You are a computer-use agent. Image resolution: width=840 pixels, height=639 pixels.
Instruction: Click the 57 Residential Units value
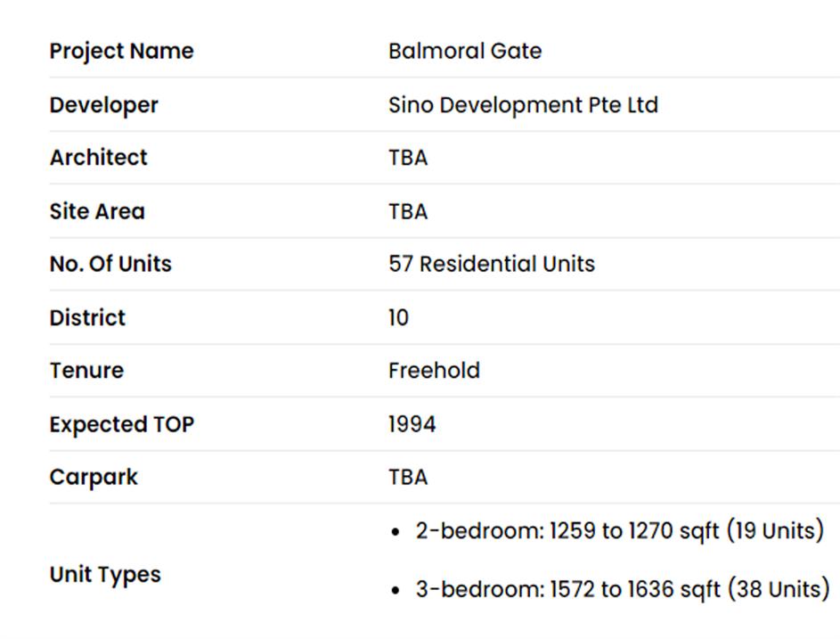[491, 264]
